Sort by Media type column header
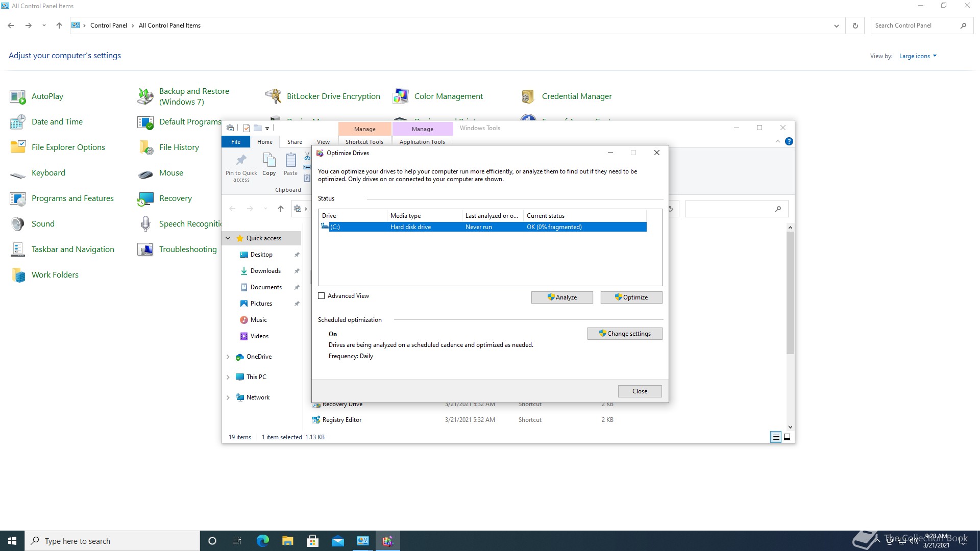This screenshot has width=980, height=551. coord(424,216)
